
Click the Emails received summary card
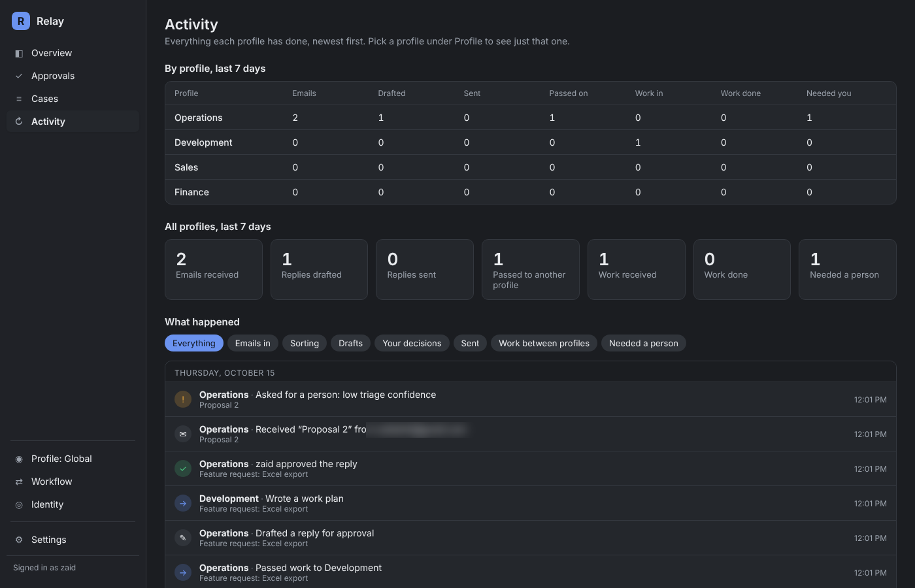click(x=214, y=269)
